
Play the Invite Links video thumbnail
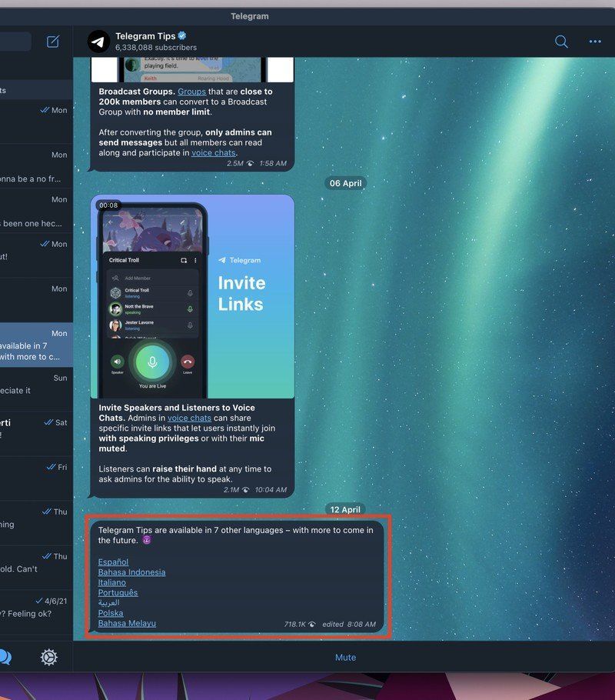(194, 296)
